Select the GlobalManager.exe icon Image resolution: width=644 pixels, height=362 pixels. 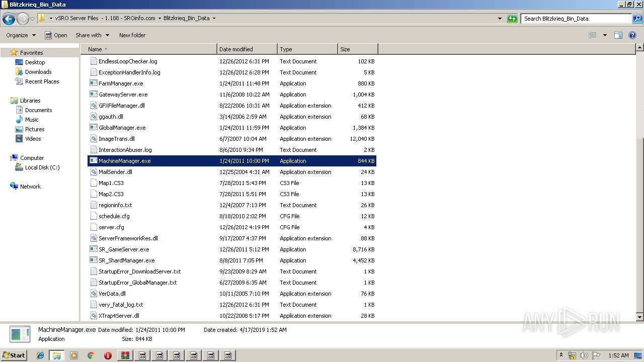(x=93, y=128)
